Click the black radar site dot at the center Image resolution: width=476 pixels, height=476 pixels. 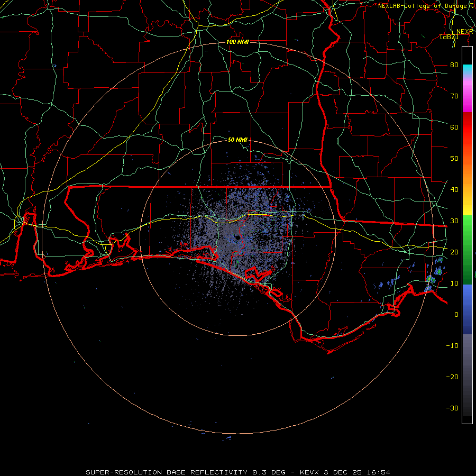(x=238, y=238)
